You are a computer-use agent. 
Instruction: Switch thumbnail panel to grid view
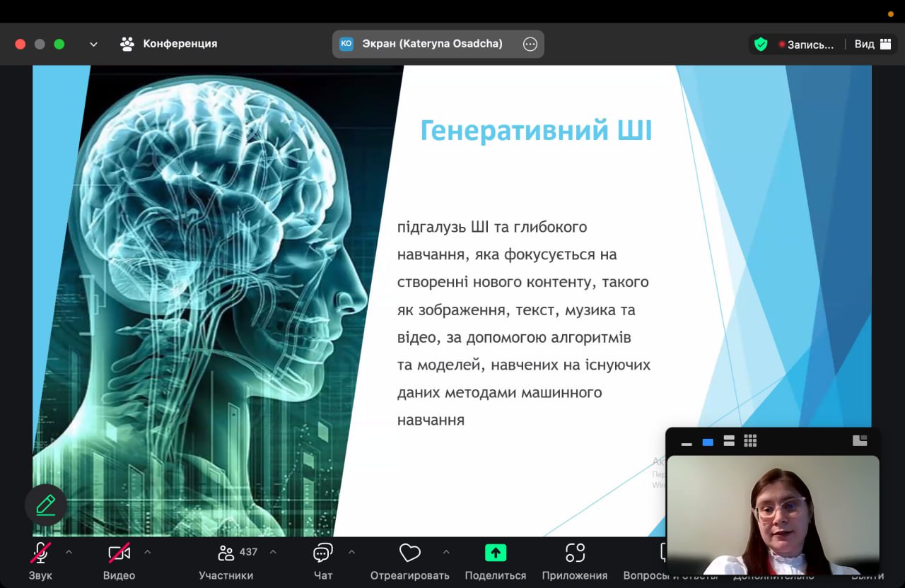tap(750, 441)
